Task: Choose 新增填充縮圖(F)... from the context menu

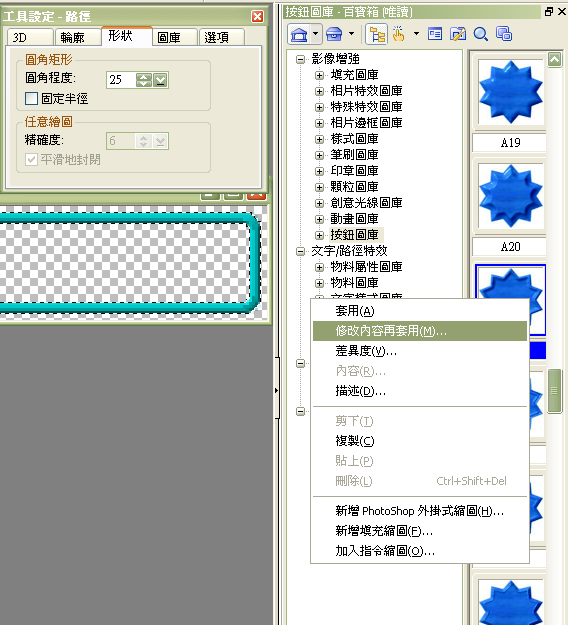Action: pyautogui.click(x=420, y=531)
